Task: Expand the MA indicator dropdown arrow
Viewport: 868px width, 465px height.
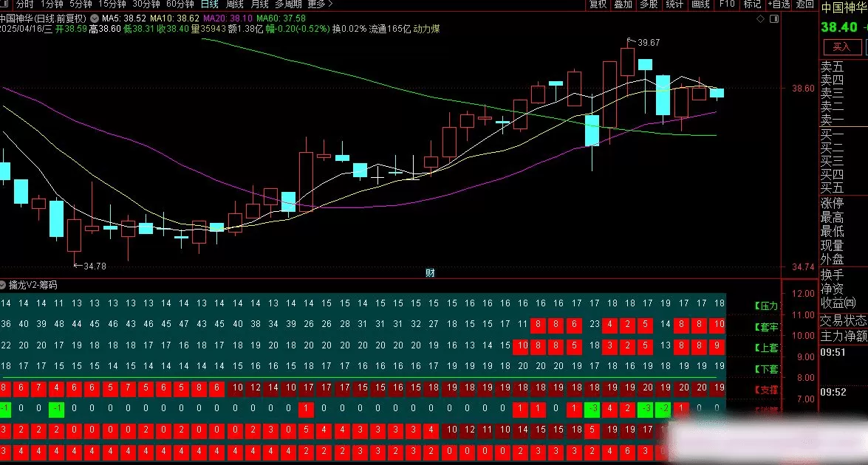Action: pyautogui.click(x=95, y=17)
